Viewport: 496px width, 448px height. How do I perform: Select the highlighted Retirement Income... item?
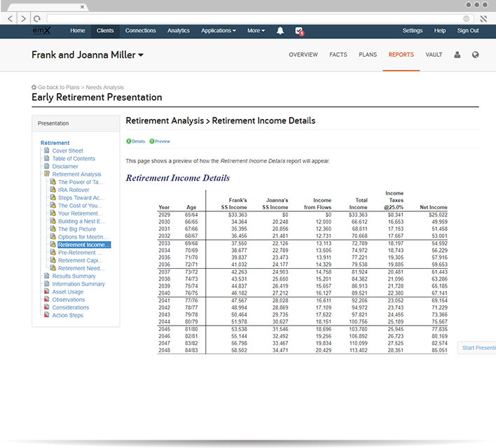pos(84,245)
